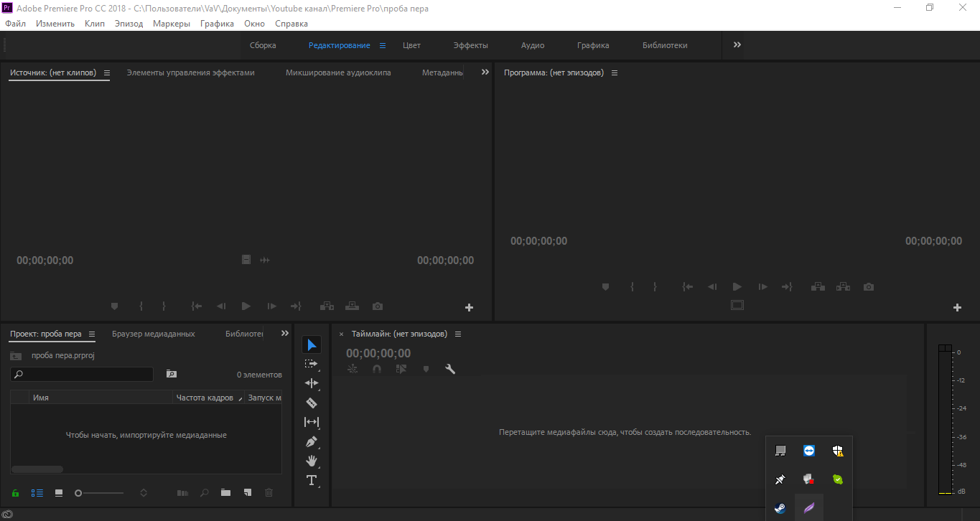Show hidden Source panel tabs overflow chevron

pyautogui.click(x=485, y=72)
